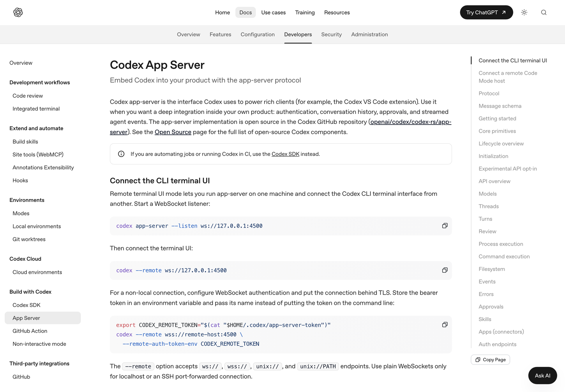The width and height of the screenshot is (565, 392).
Task: Follow the Codex SDK link in callout
Action: pyautogui.click(x=285, y=154)
